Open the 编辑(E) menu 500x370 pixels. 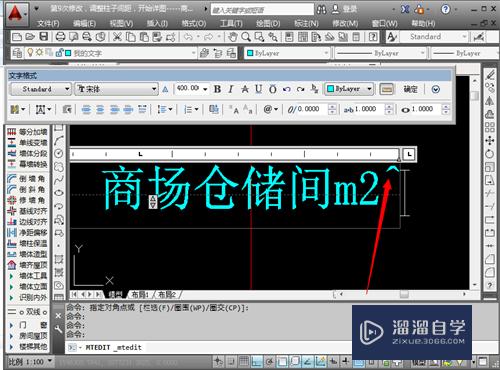[84, 24]
